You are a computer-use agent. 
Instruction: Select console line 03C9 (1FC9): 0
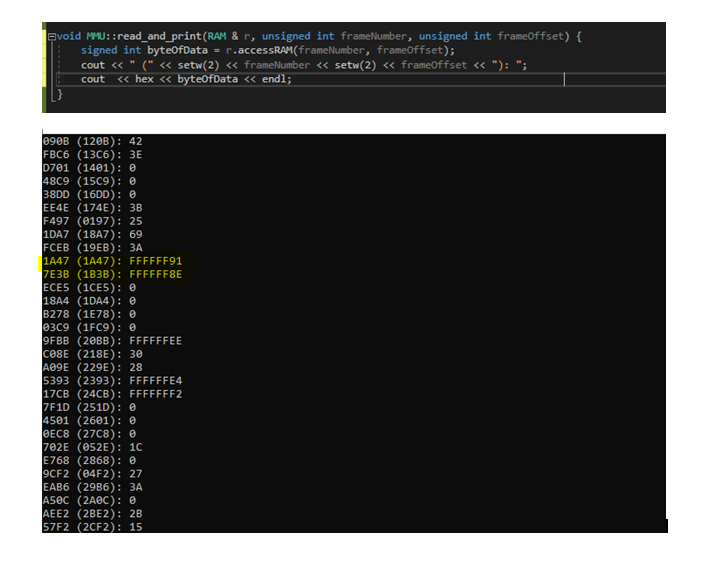click(89, 327)
